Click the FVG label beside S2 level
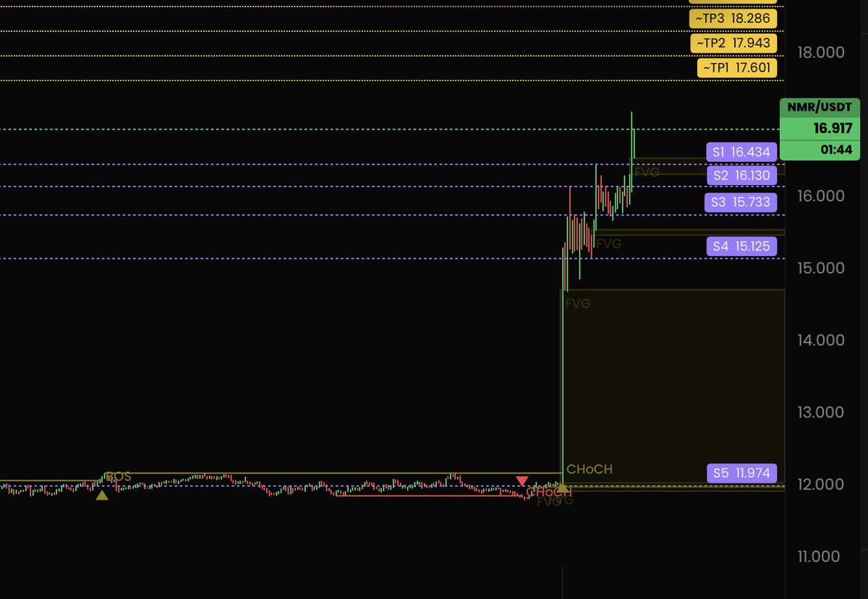The image size is (868, 599). tap(647, 174)
